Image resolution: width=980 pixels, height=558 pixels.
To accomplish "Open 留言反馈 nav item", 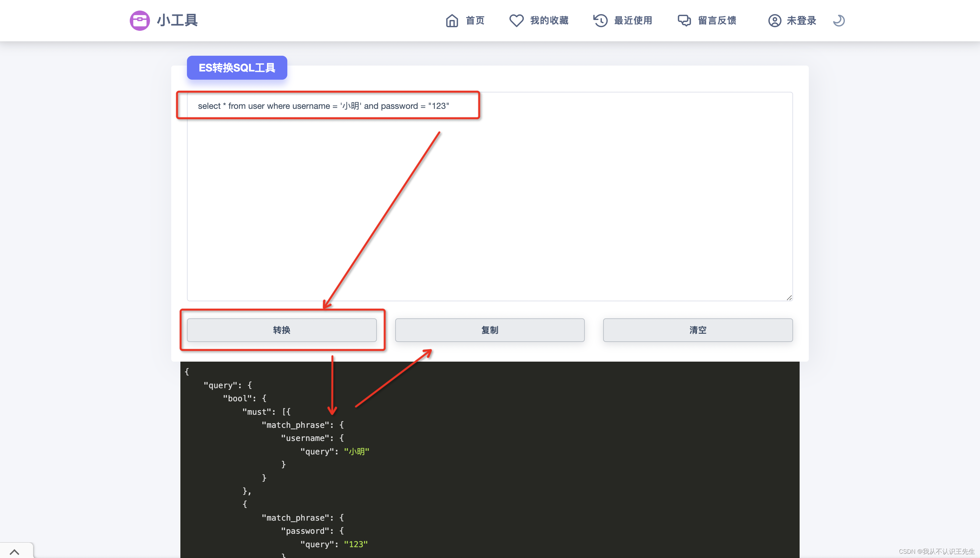I will pos(717,20).
